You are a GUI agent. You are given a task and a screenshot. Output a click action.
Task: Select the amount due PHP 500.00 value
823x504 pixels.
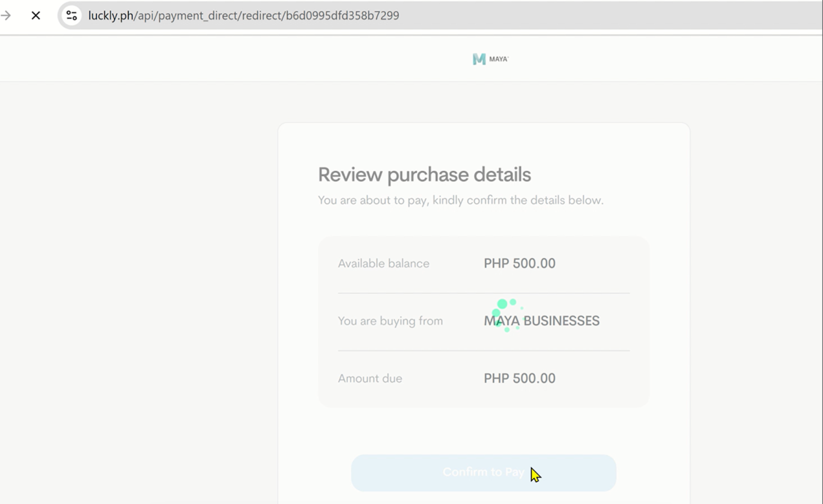click(519, 379)
